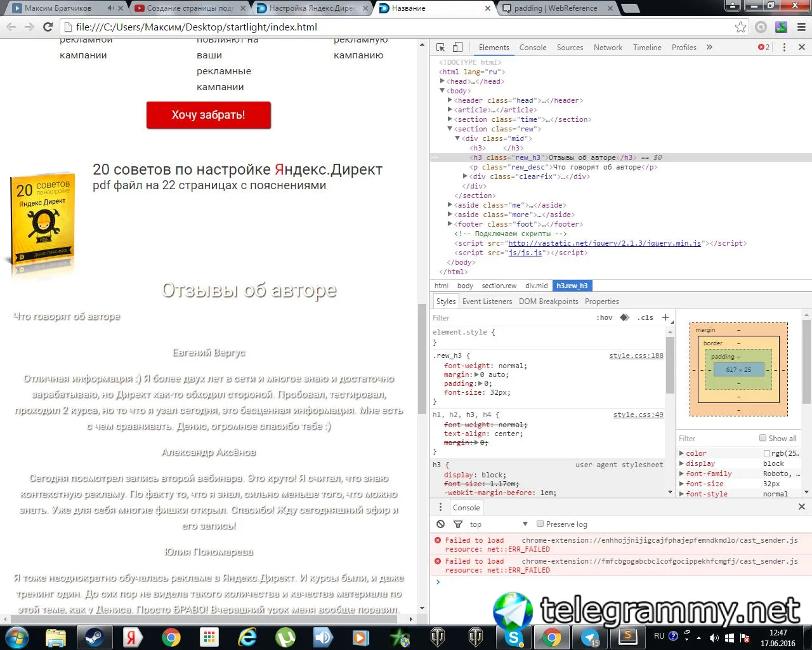Open Yandex browser from the taskbar
This screenshot has width=812, height=650.
pos(132,637)
